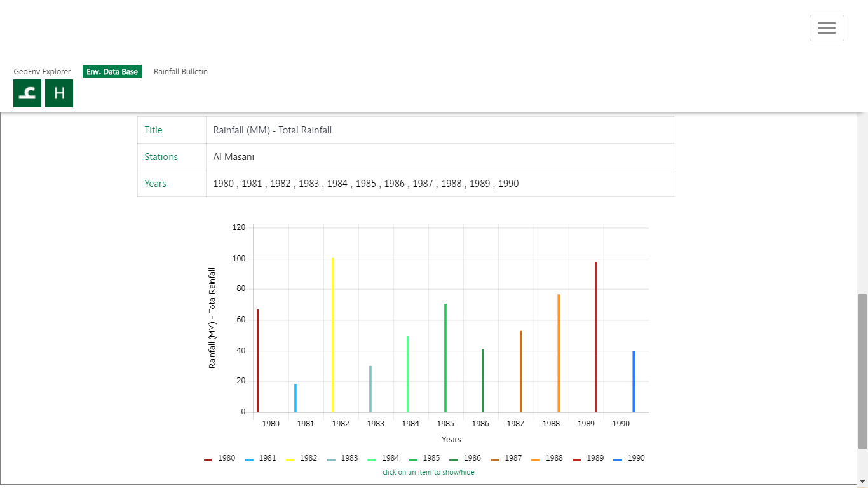868x488 pixels.
Task: Click the rotated y-axis title label
Action: click(x=212, y=318)
